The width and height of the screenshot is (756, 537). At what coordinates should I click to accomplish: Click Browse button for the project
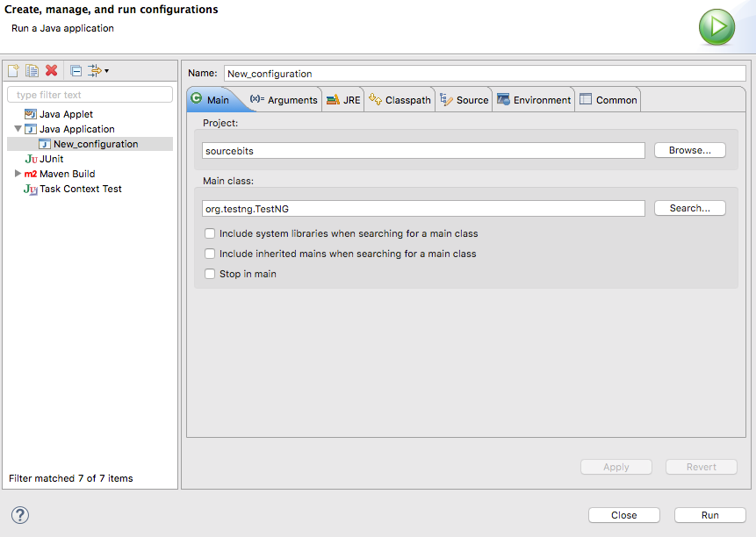tap(689, 150)
